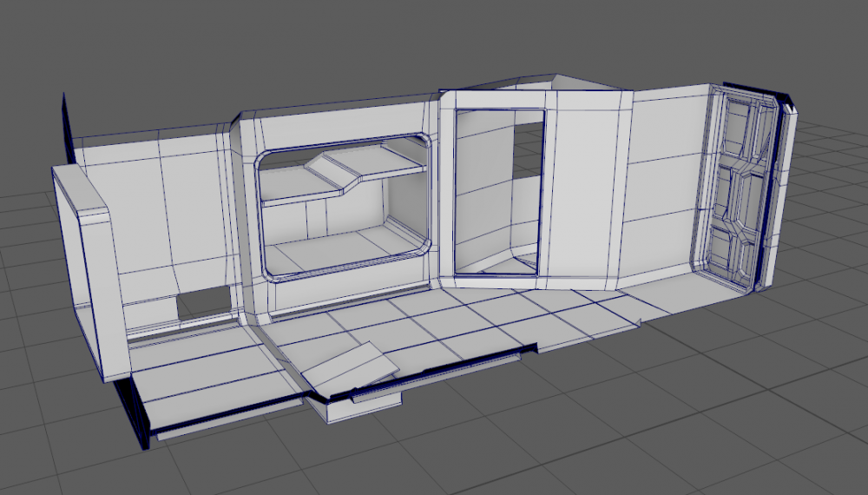Click the rounded-corner window frame opening
Viewport: 868px width, 495px height.
click(x=343, y=207)
